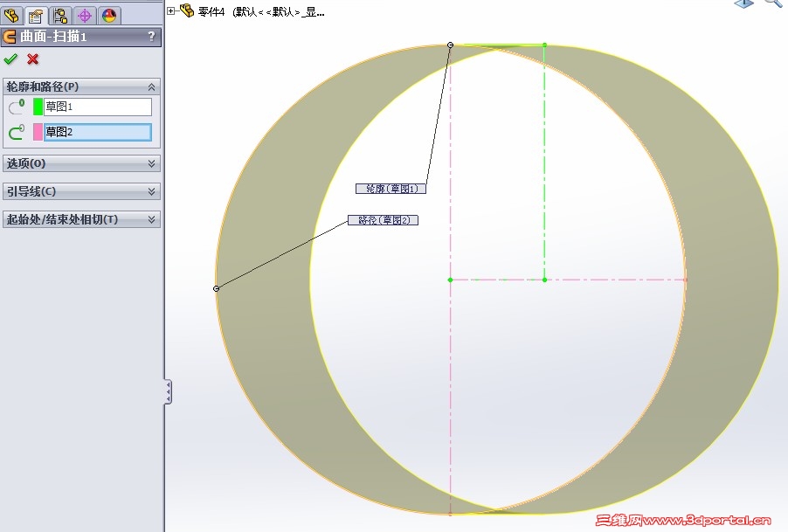Open the ConfigurationManager tab
The image size is (788, 532).
coord(60,16)
